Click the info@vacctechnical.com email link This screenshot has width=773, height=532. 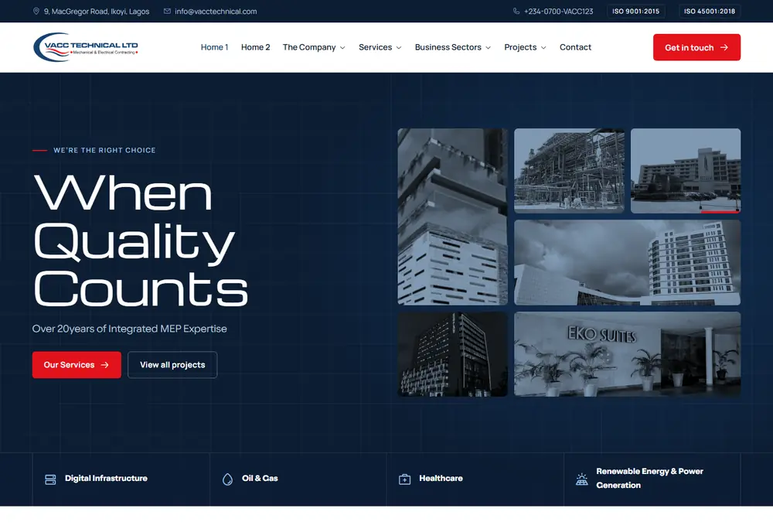[216, 11]
